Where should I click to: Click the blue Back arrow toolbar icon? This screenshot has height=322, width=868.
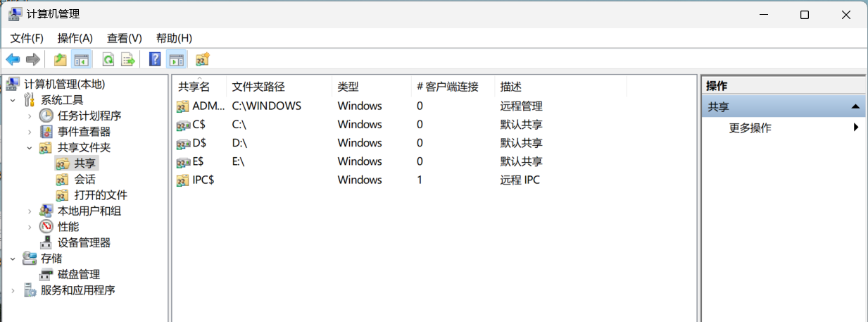point(13,59)
